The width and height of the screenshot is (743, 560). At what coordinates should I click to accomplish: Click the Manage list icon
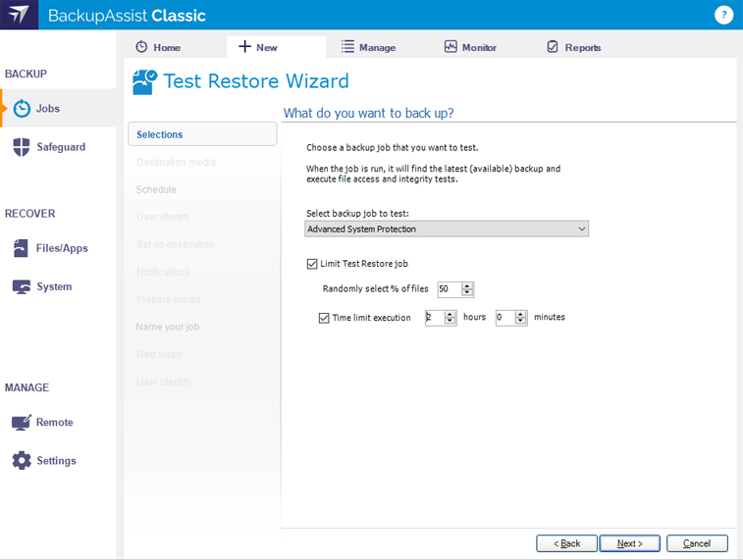[347, 46]
